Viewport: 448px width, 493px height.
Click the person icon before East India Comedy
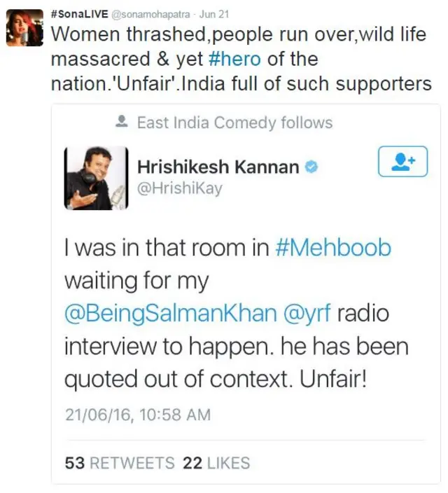(x=122, y=123)
